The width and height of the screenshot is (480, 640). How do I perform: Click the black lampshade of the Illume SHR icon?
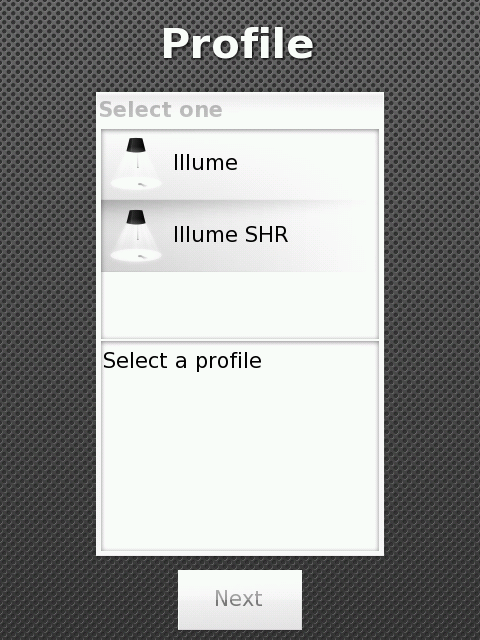coord(136,217)
